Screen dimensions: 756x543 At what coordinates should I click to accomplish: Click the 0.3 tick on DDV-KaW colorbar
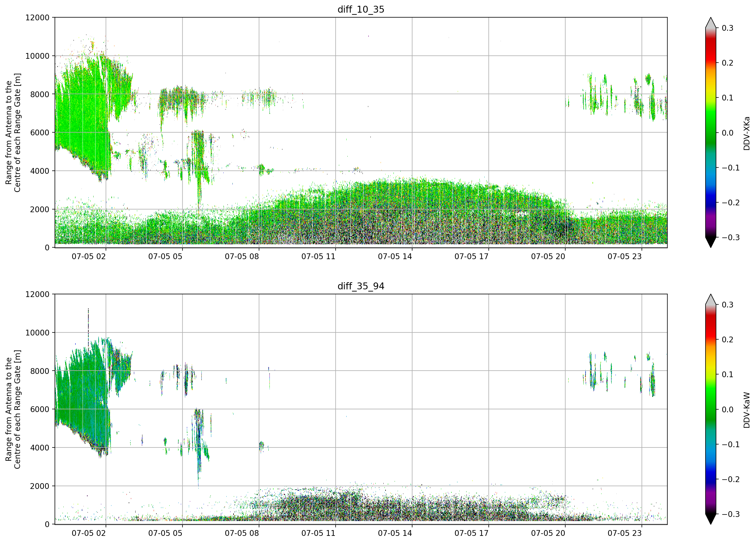[x=727, y=305]
